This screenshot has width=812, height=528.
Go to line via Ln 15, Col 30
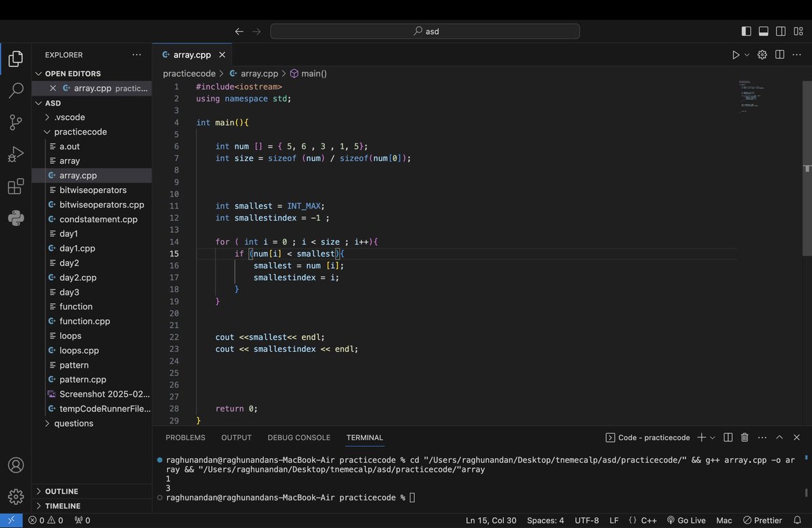[x=491, y=521]
